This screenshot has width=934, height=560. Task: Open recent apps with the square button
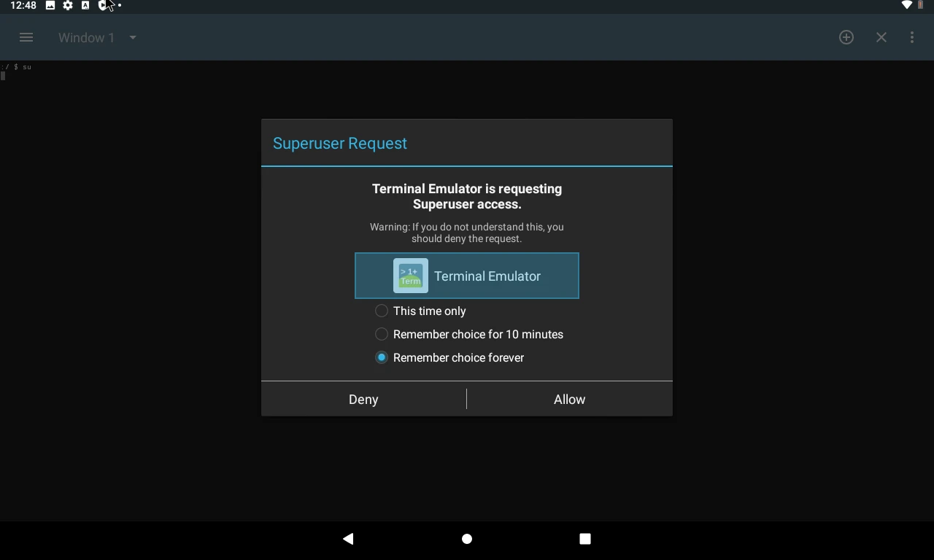[x=584, y=539]
